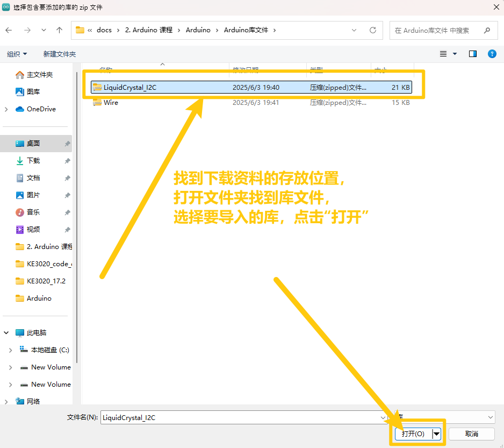Expand the 网络 tree node
The image size is (504, 448).
coord(6,402)
